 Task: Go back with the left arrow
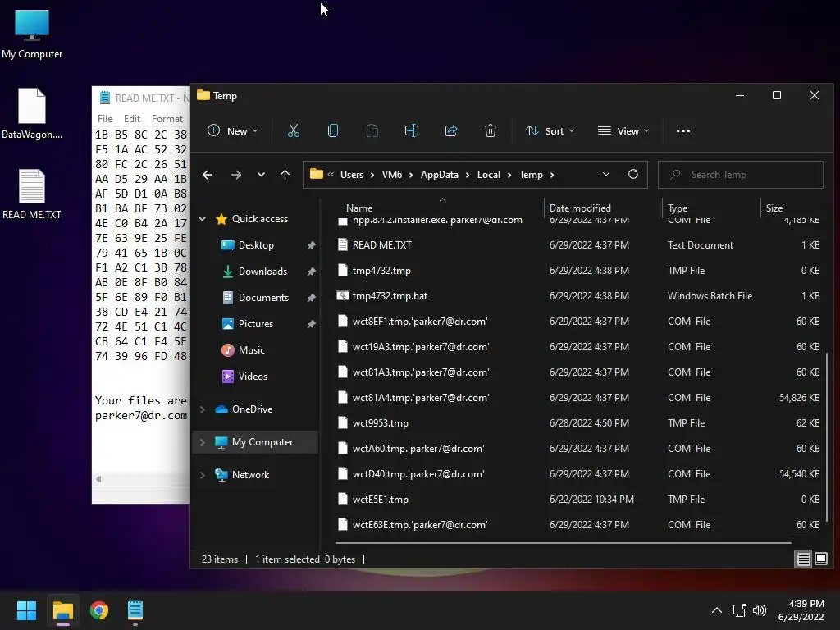click(208, 175)
